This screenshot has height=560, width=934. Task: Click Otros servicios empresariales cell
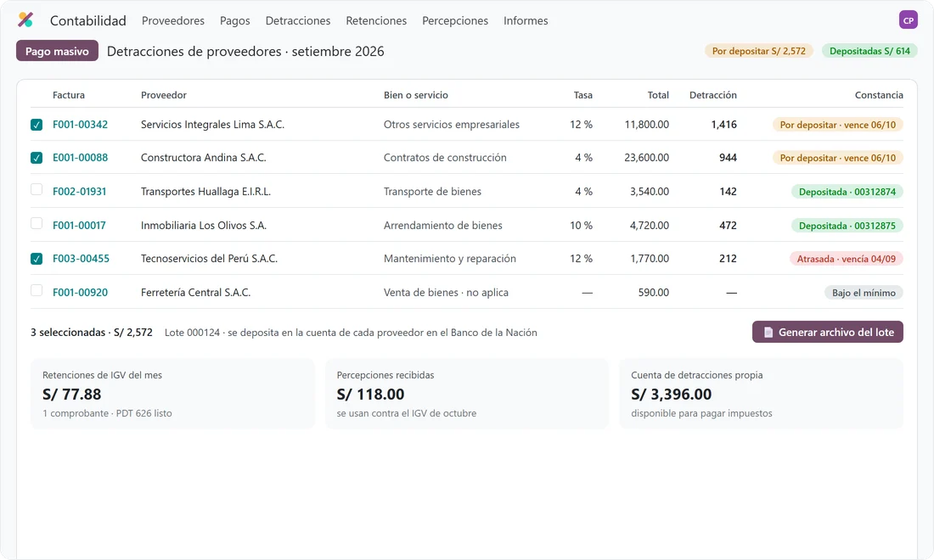452,125
